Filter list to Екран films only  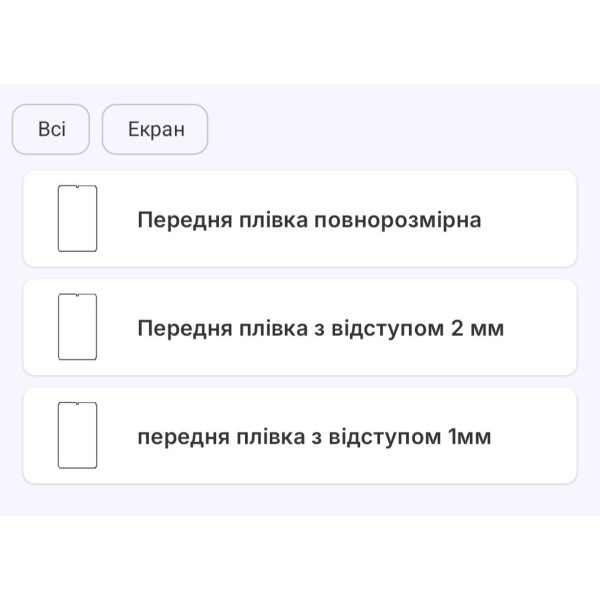pos(155,129)
